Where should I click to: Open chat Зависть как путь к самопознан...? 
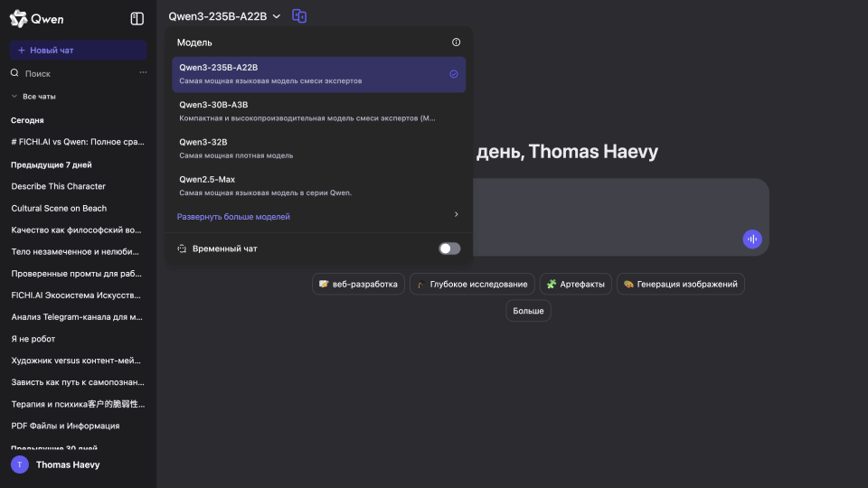click(x=78, y=382)
